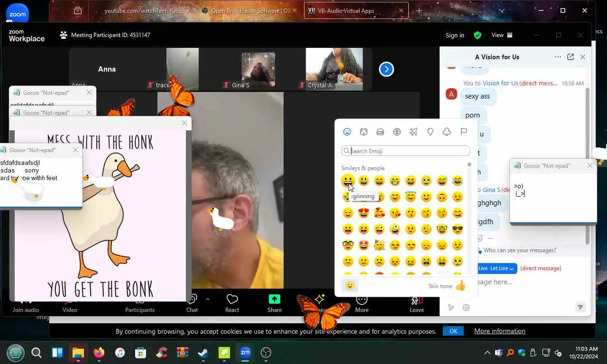Open File Explorer from the taskbar
This screenshot has height=364, width=607.
pyautogui.click(x=78, y=352)
